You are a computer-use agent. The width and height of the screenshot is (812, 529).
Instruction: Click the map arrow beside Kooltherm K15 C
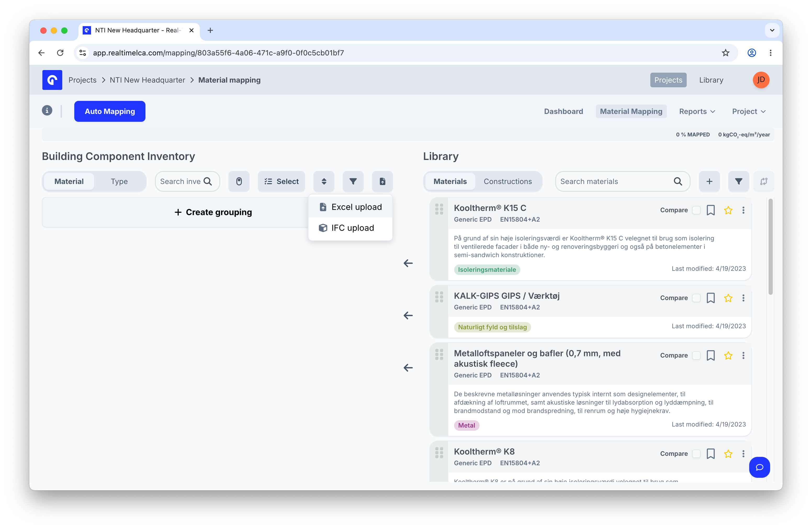click(408, 263)
